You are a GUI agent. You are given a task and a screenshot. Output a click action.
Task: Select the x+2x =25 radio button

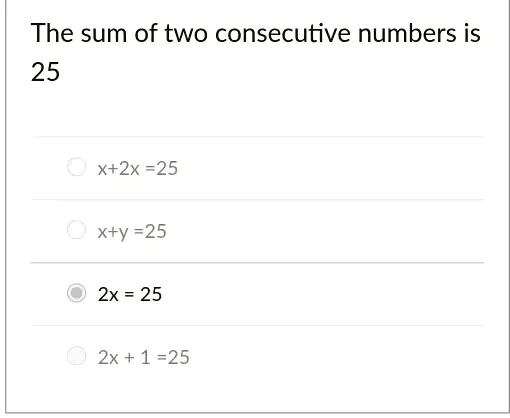click(76, 167)
